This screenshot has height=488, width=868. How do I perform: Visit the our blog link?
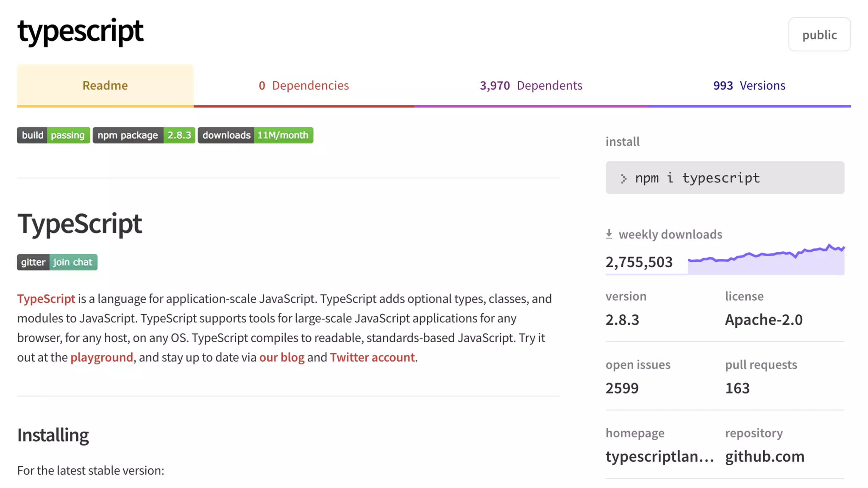click(x=282, y=357)
